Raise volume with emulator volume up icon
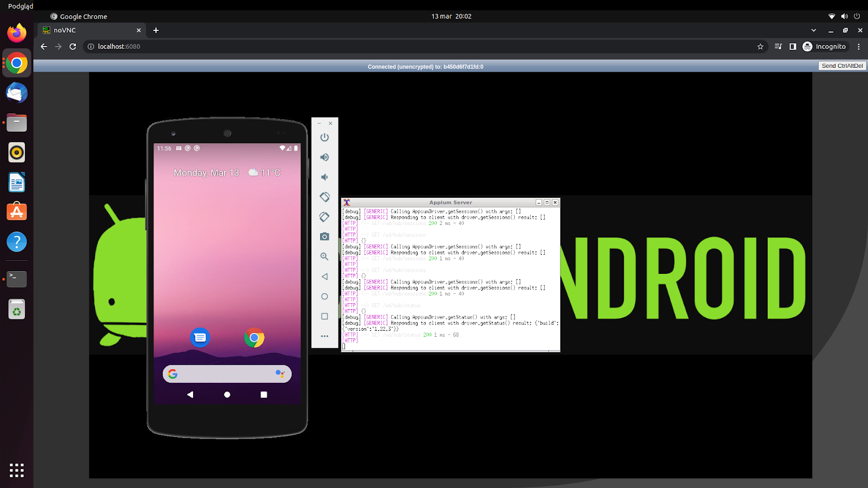 coord(324,157)
